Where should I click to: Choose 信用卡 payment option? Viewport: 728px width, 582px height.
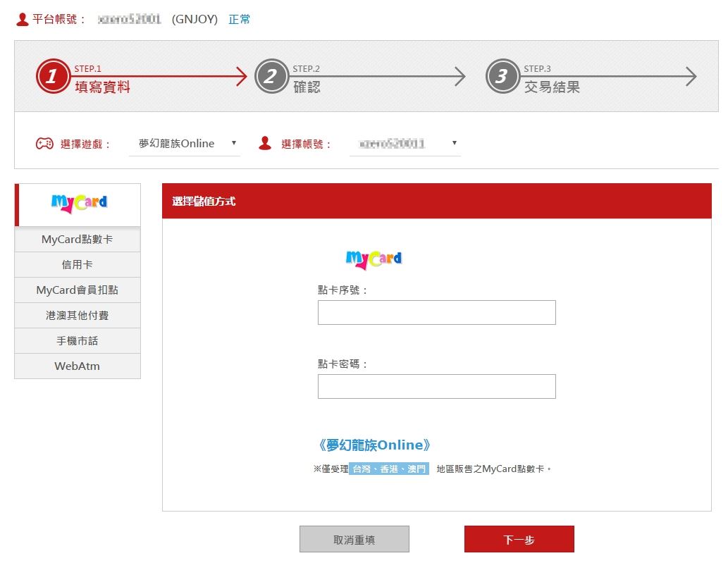pyautogui.click(x=78, y=264)
